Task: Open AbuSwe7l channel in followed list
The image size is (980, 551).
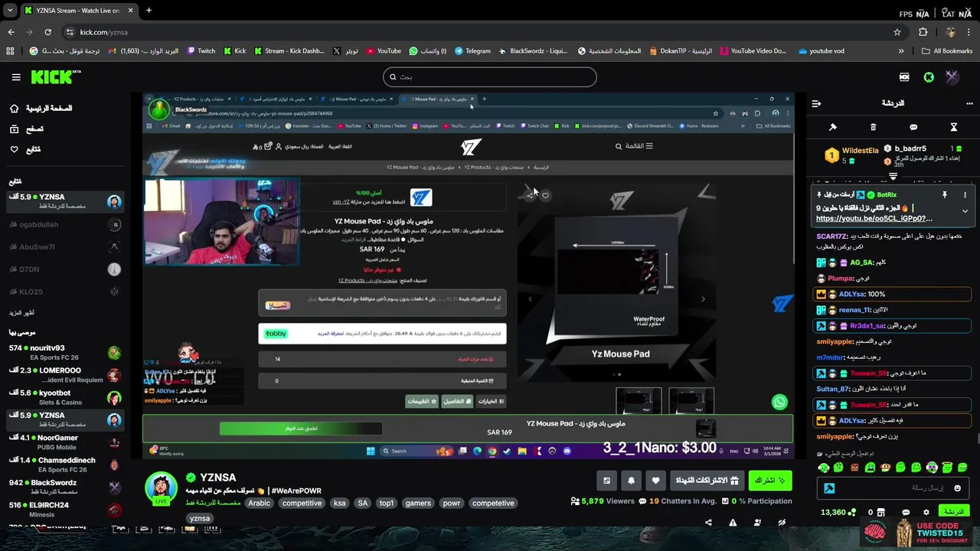Action: [x=64, y=247]
